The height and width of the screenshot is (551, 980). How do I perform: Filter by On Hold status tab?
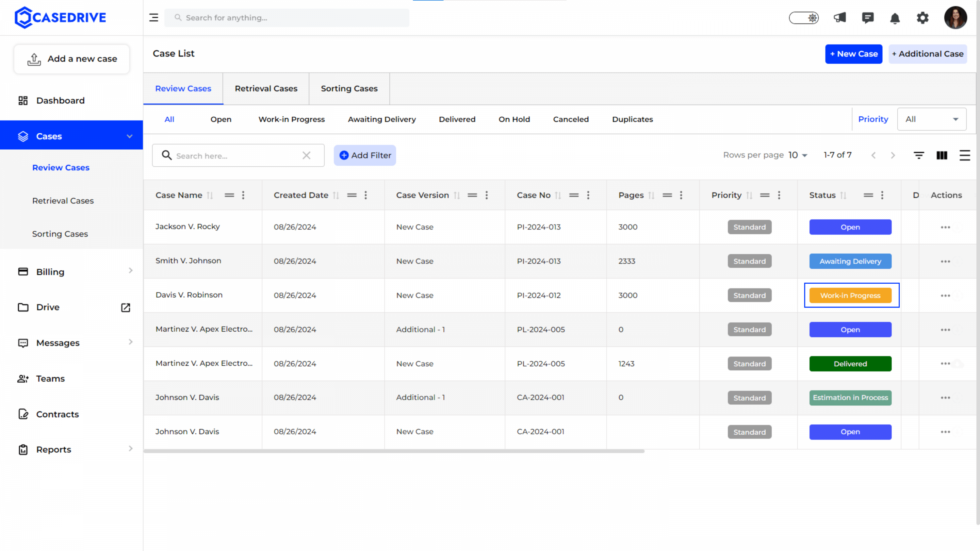tap(514, 119)
